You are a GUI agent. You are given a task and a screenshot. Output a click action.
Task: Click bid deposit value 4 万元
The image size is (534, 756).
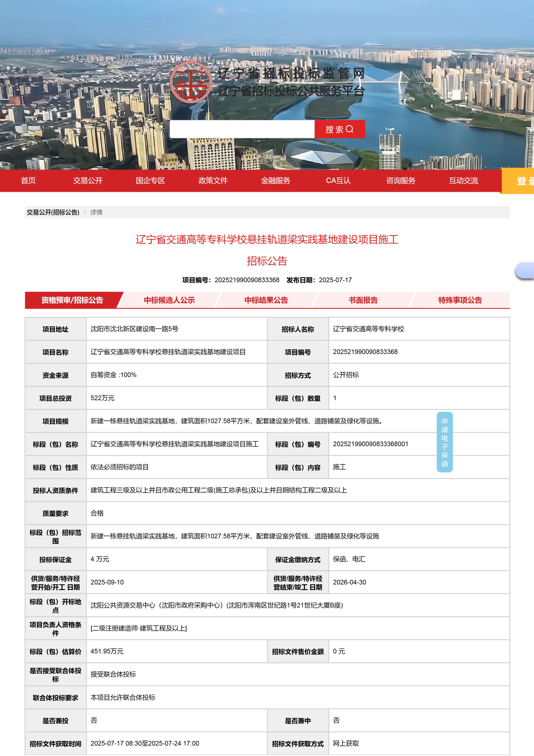pyautogui.click(x=100, y=559)
